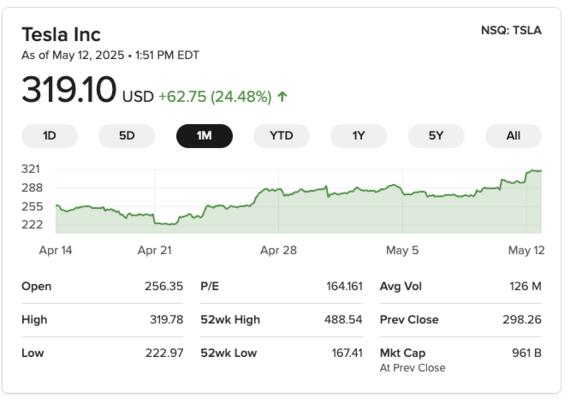570x404 pixels.
Task: Click the 222 y-axis label
Action: [x=32, y=225]
